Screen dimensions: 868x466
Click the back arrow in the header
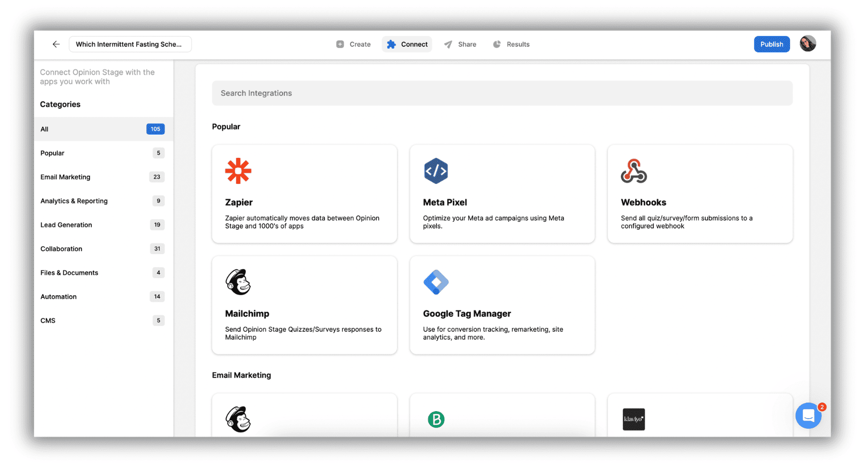click(x=56, y=44)
